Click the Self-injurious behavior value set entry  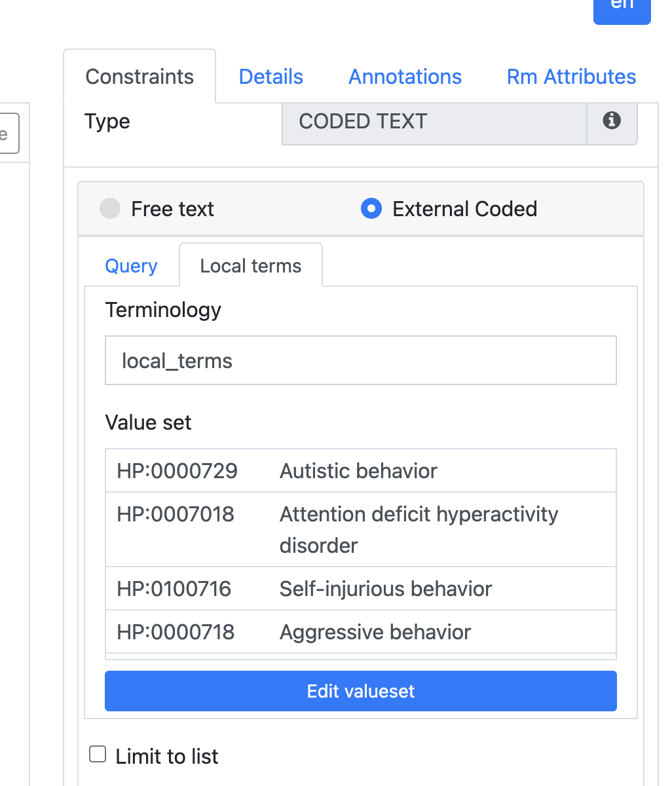point(360,588)
